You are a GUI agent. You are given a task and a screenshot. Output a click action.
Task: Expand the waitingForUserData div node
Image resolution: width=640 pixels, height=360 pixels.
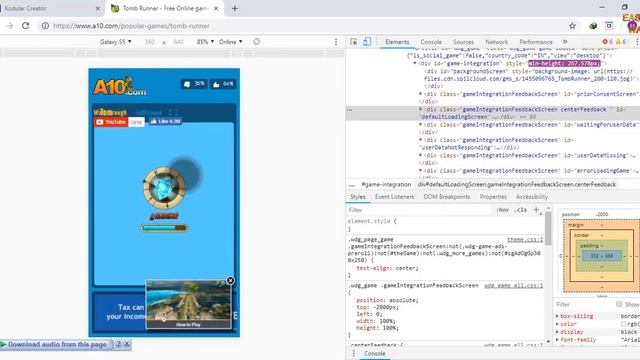pos(420,124)
